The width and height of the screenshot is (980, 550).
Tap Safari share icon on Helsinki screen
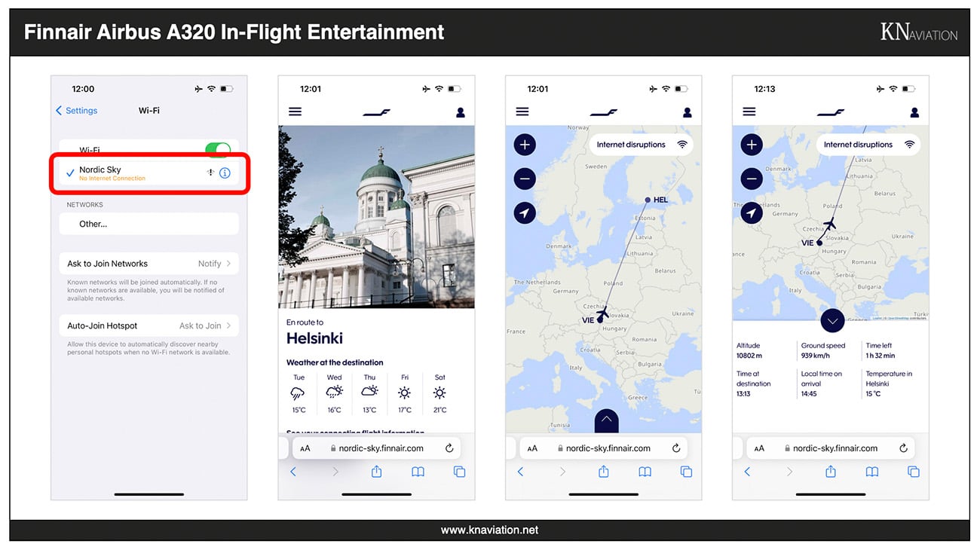click(x=376, y=472)
